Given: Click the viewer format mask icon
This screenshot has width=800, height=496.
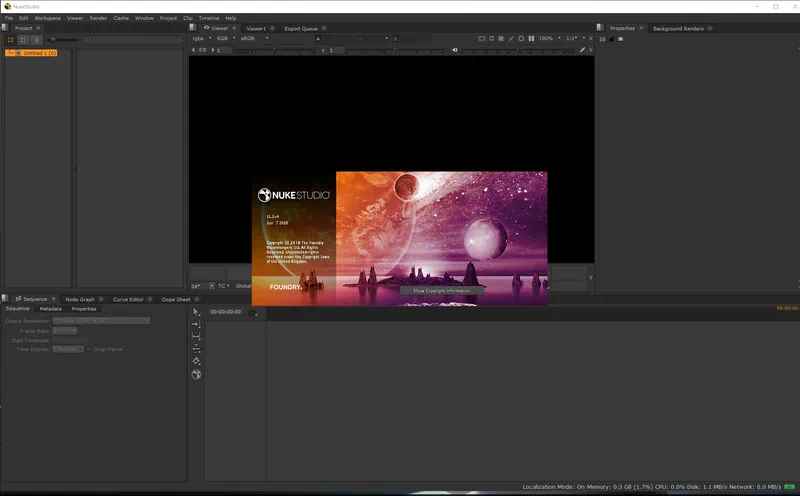Looking at the screenshot, I should [x=491, y=38].
